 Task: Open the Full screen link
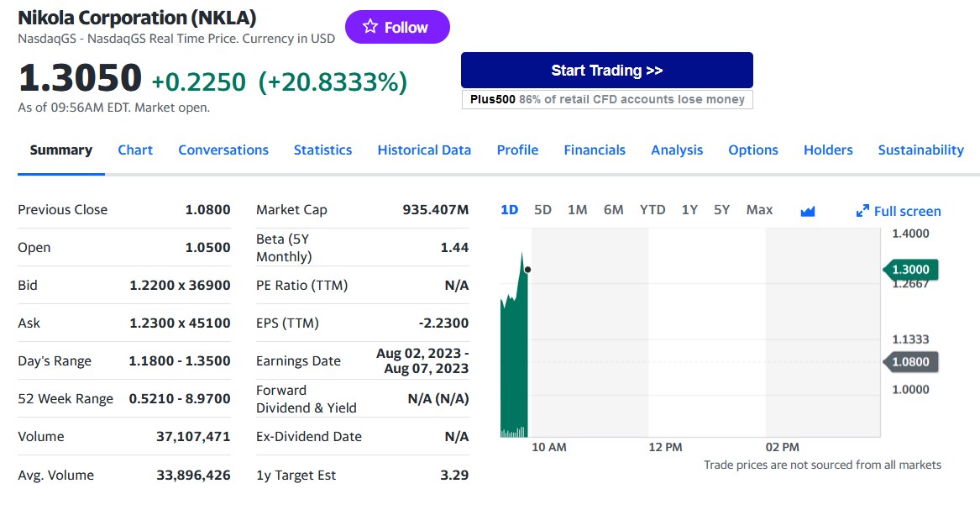[907, 211]
